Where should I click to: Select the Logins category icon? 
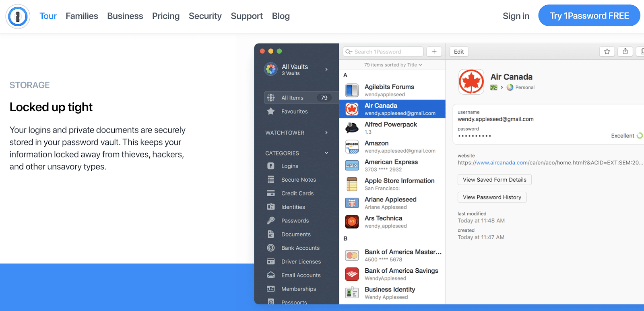(271, 166)
